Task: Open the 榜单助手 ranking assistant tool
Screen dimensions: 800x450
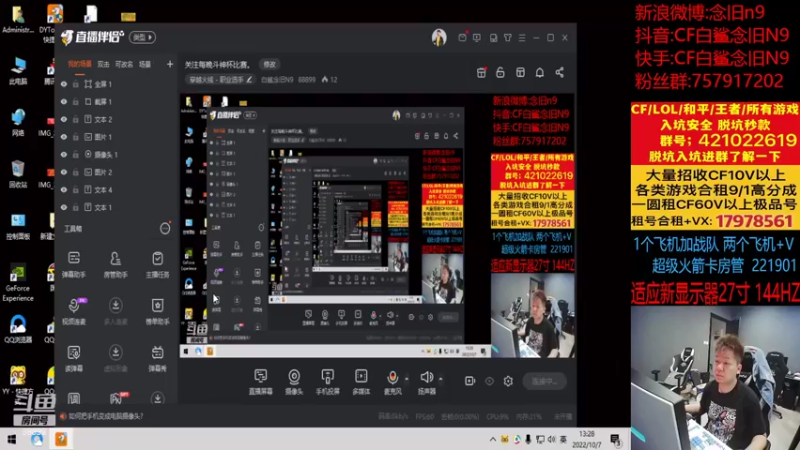Action: click(157, 311)
